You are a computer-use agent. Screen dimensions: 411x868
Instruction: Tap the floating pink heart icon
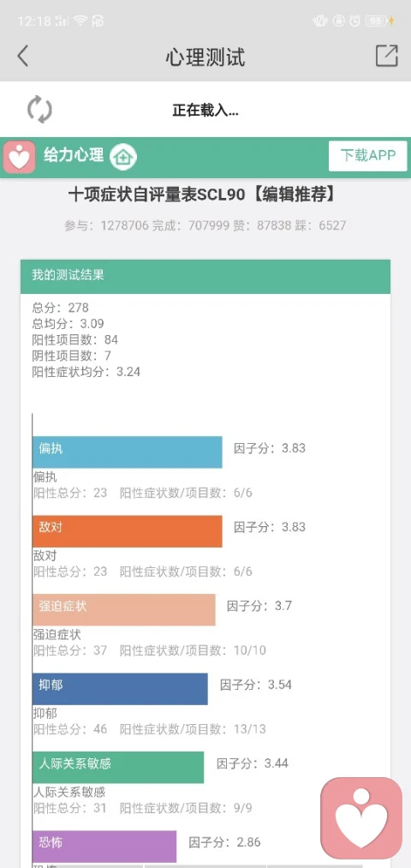click(x=361, y=818)
